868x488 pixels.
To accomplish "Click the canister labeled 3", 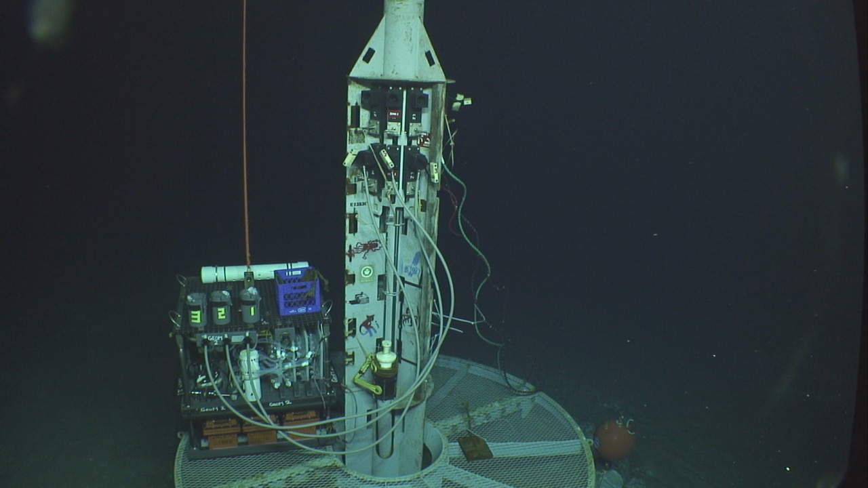I will point(196,310).
